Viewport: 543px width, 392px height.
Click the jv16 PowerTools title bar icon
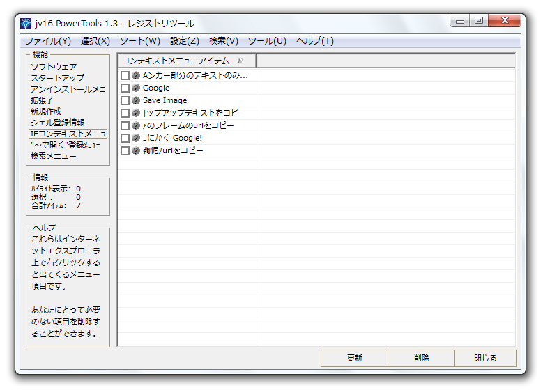pyautogui.click(x=26, y=24)
